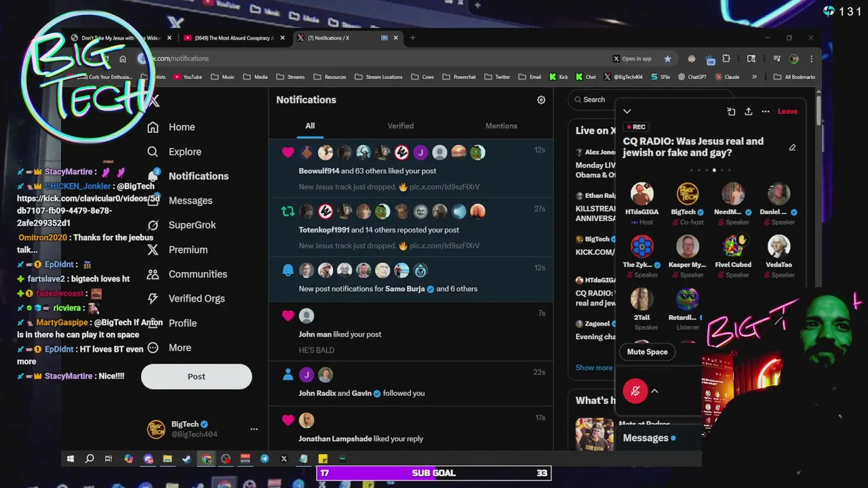
Task: Click VedaTao speaker avatar
Action: coord(778,247)
